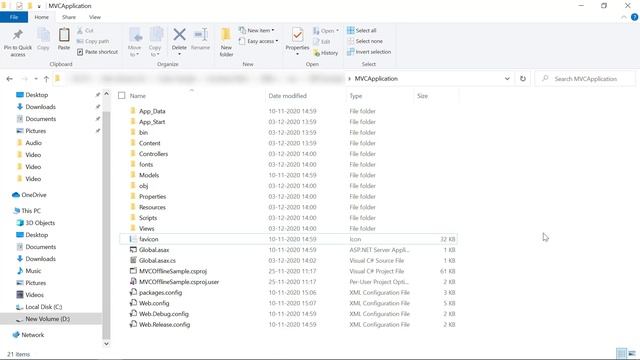Click the navigation pane scroll up arrow
Image resolution: width=640 pixels, height=360 pixels.
106,94
